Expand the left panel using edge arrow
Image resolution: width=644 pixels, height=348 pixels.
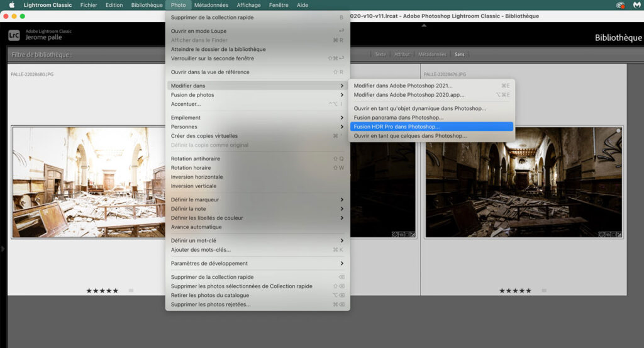pos(3,249)
